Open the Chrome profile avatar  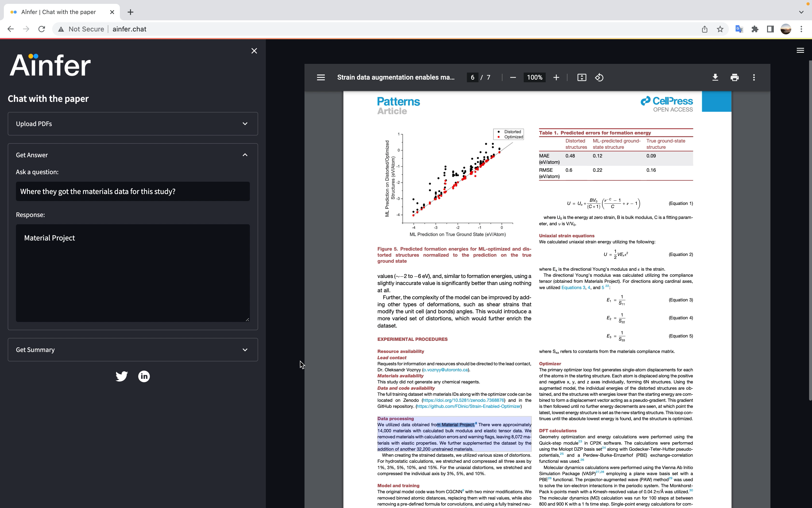pyautogui.click(x=786, y=29)
